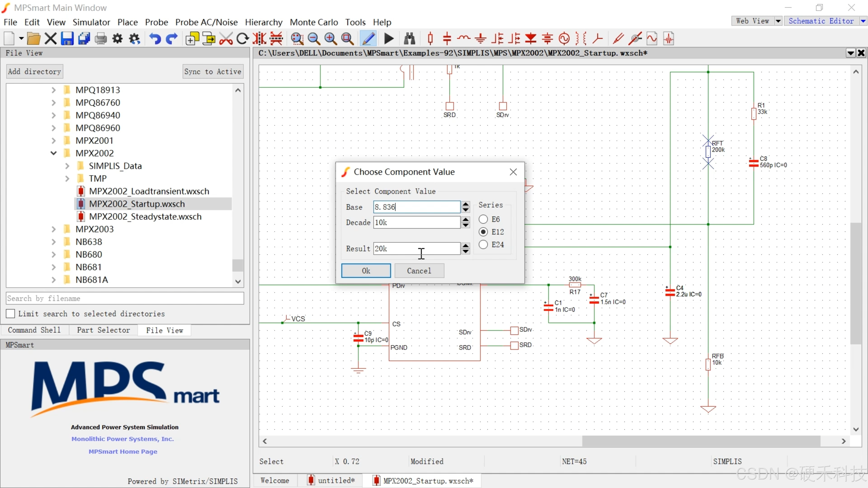
Task: Click Ok in Choose Component Value
Action: [x=366, y=271]
